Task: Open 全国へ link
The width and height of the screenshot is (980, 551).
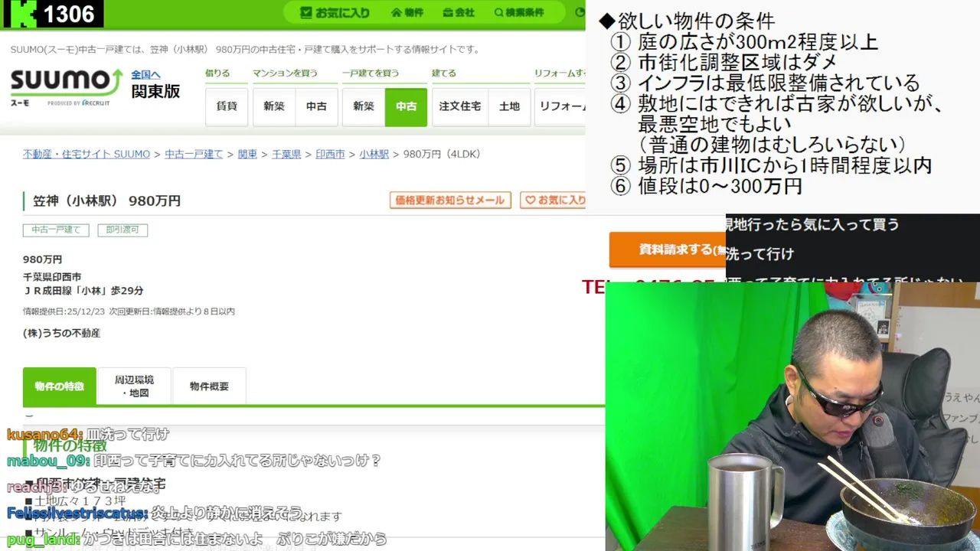Action: coord(145,74)
